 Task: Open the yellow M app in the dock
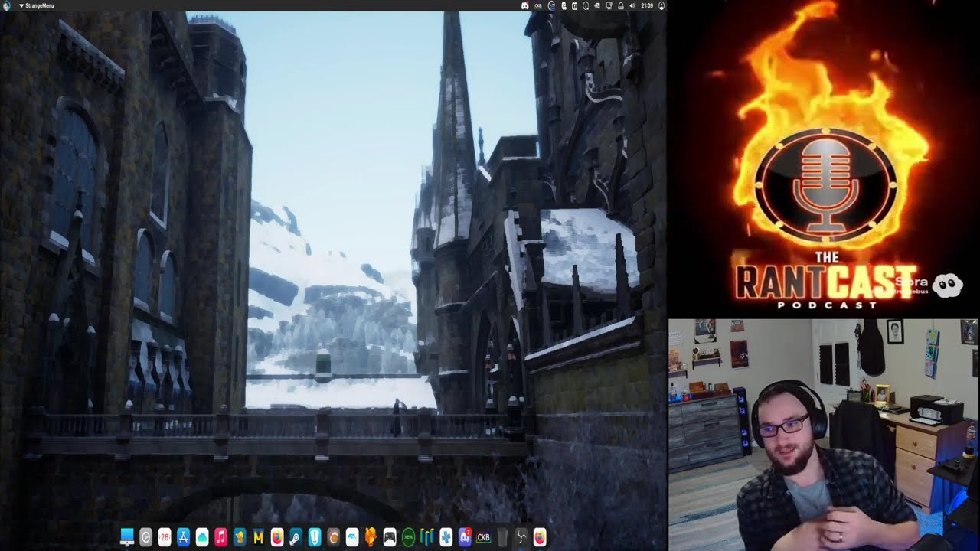coord(258,537)
